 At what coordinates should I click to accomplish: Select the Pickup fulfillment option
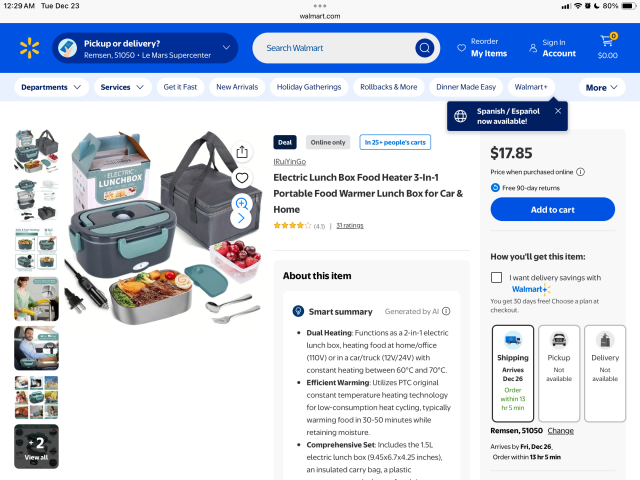(x=559, y=373)
